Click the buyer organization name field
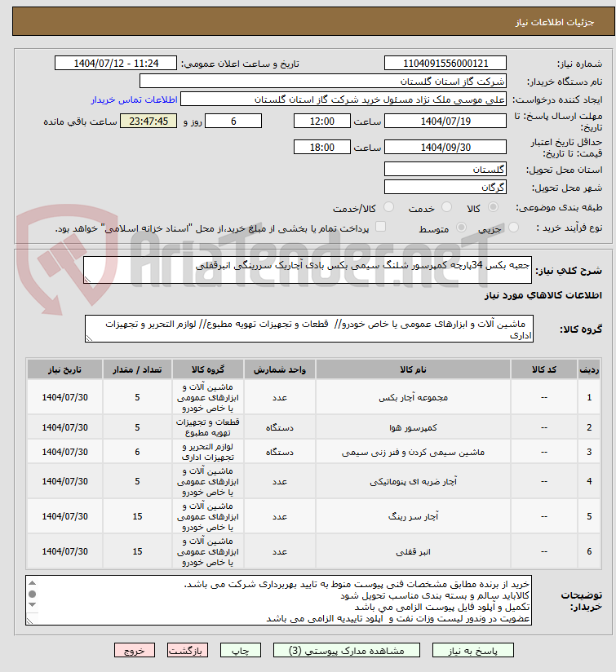The width and height of the screenshot is (616, 672). (323, 82)
